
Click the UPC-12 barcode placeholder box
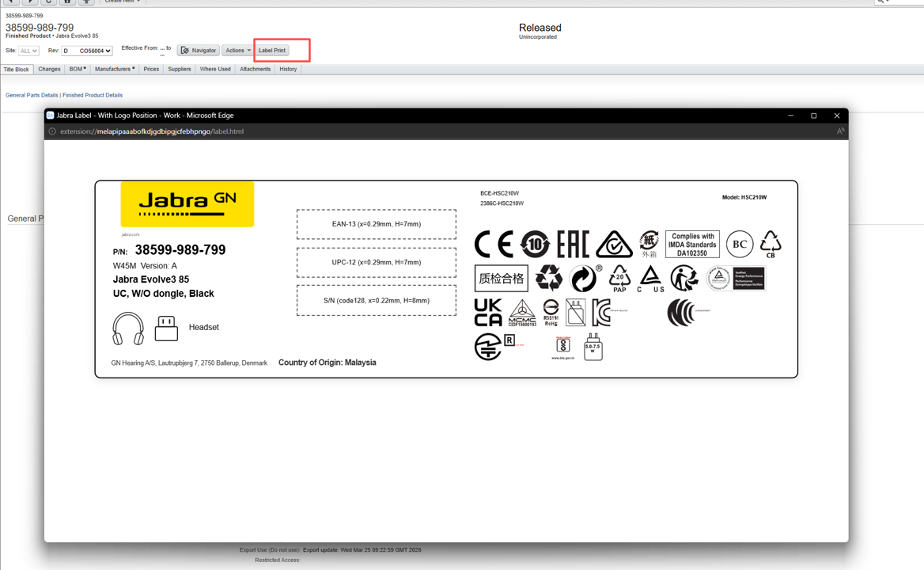(377, 262)
